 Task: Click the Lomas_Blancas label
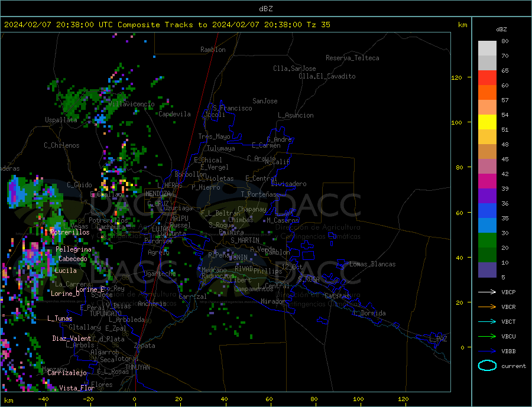click(x=372, y=264)
